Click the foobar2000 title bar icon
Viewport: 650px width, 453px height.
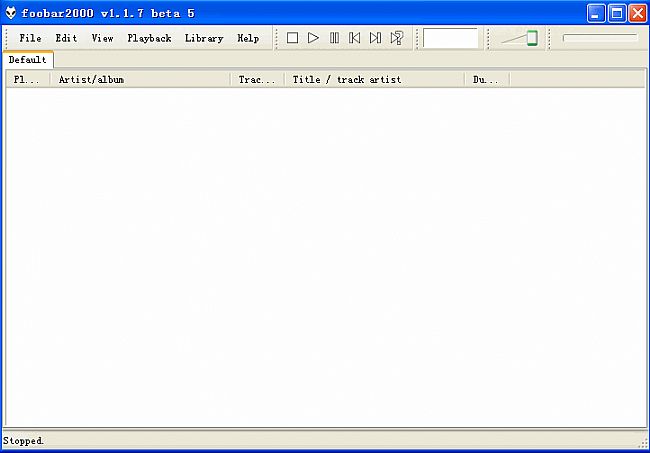click(x=11, y=13)
